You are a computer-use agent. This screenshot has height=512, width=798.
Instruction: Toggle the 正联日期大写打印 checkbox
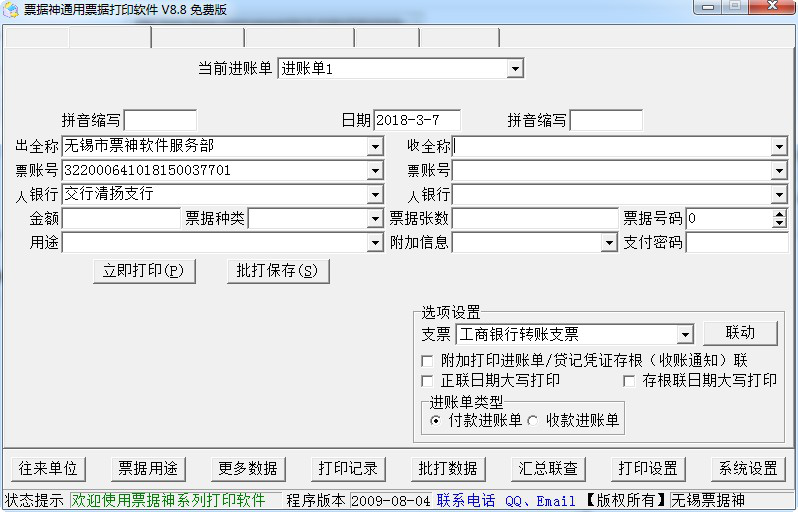click(428, 381)
